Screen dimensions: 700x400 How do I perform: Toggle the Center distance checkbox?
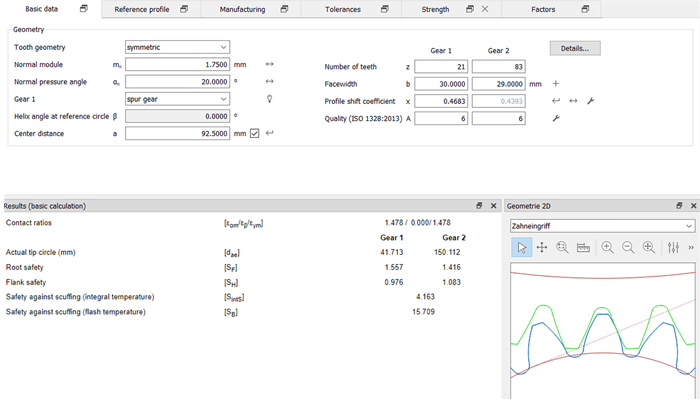pos(254,133)
